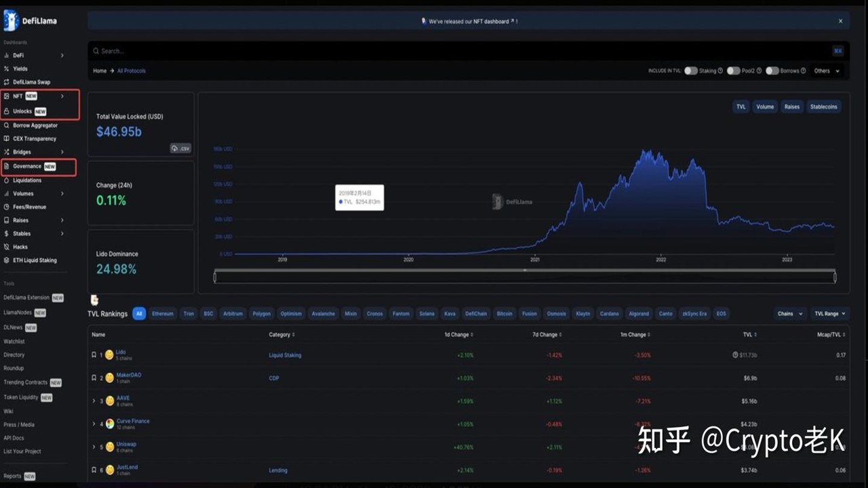Open the Lido protocol link

121,352
